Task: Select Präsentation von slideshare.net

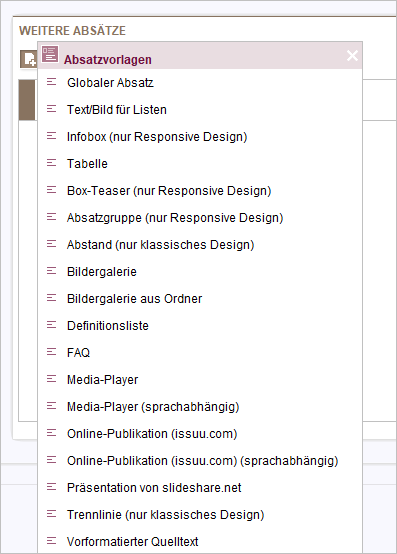Action: [x=154, y=488]
